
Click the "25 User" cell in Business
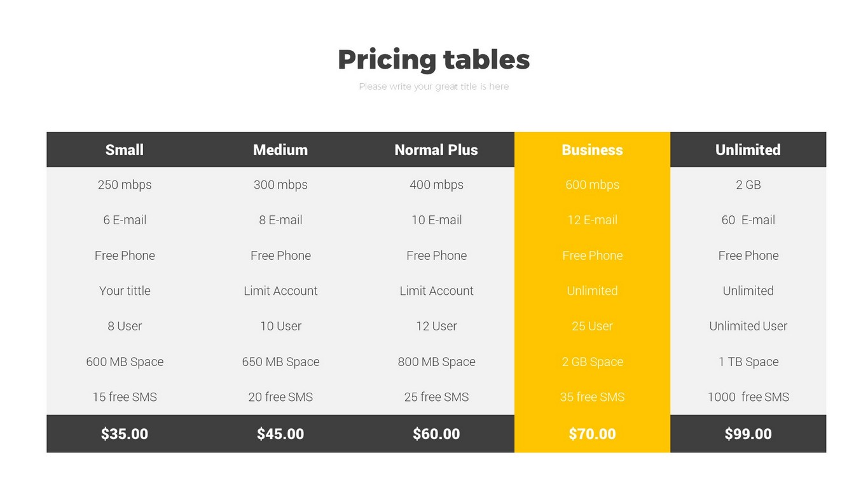click(x=592, y=326)
